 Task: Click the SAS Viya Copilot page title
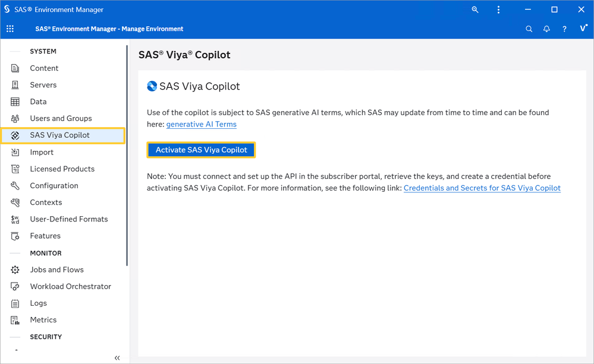(184, 55)
